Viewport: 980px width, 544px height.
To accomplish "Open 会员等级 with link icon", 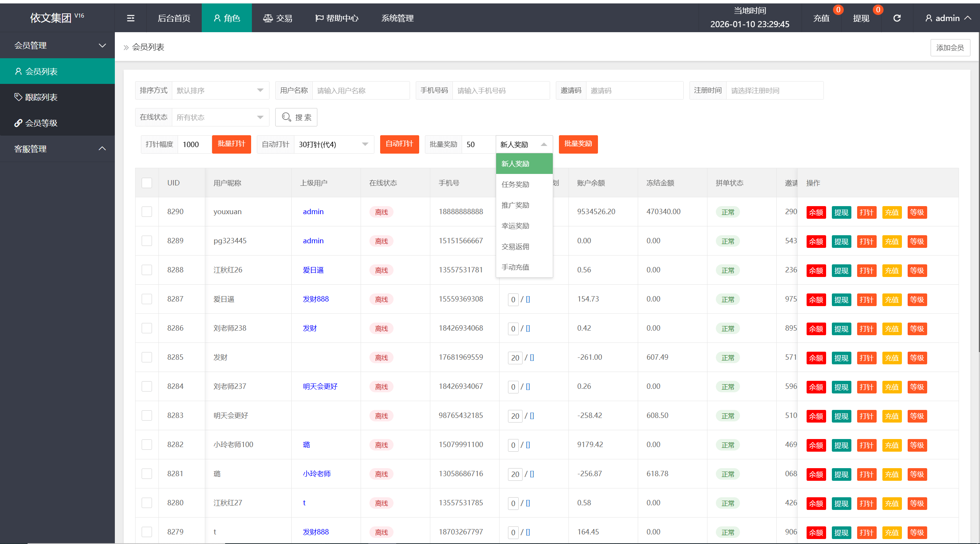I will [x=41, y=123].
